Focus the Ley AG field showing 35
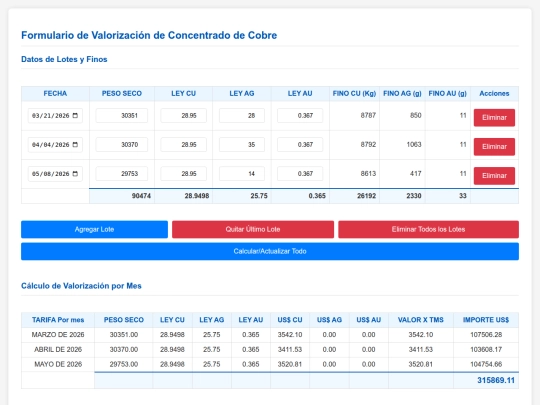The width and height of the screenshot is (540, 405). pos(242,145)
